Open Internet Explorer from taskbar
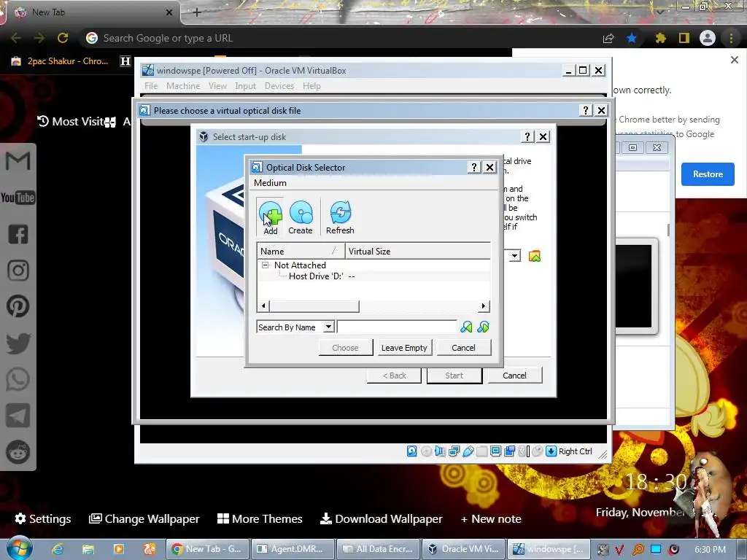The image size is (747, 560). click(x=58, y=549)
